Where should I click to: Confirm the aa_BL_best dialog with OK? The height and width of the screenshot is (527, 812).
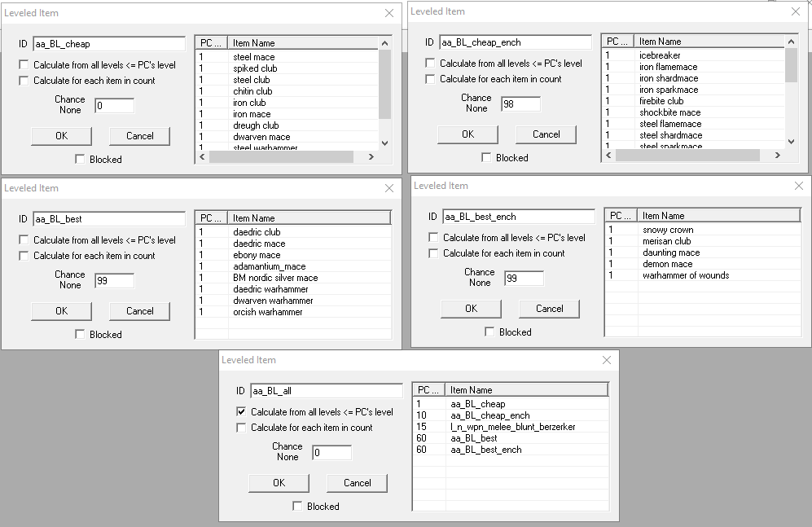(x=62, y=310)
